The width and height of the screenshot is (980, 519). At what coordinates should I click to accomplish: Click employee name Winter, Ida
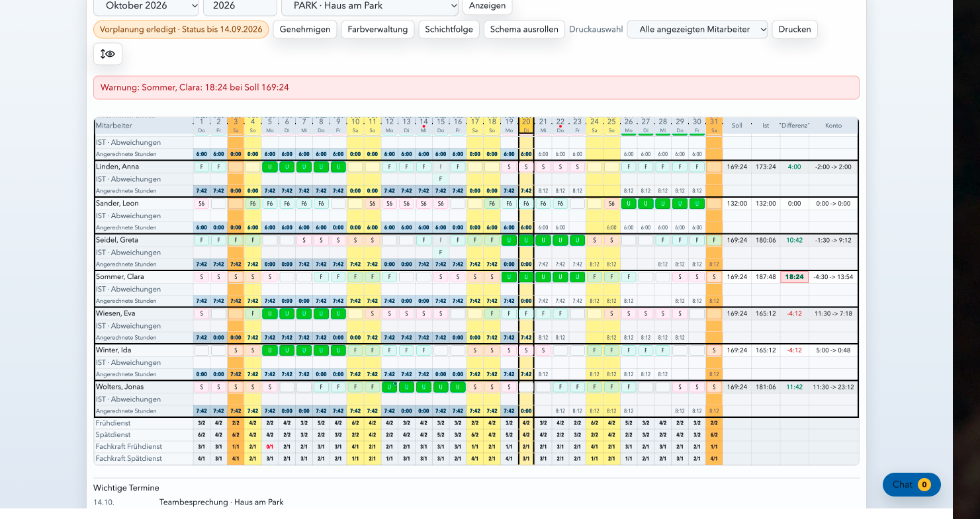114,350
